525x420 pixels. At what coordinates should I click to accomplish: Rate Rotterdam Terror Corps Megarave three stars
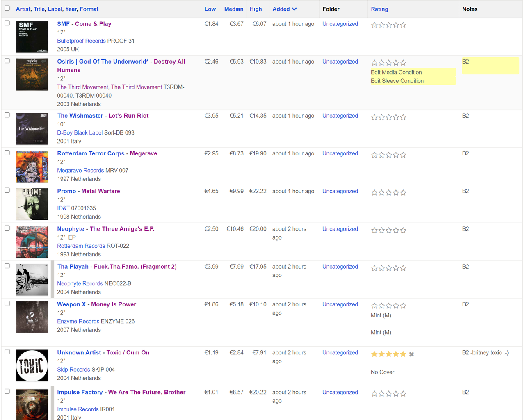[389, 155]
